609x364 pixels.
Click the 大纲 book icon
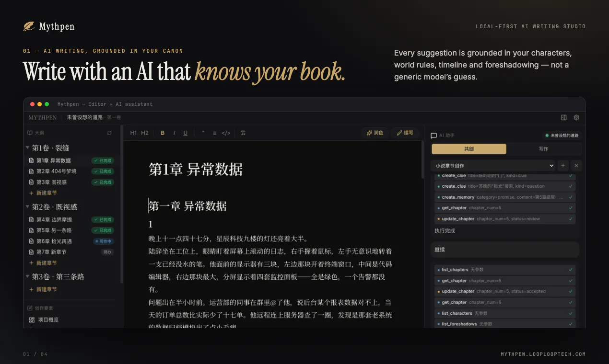(30, 133)
